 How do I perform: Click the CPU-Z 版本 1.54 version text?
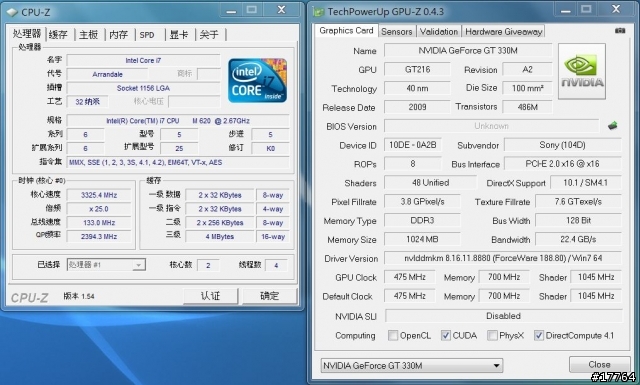[79, 296]
